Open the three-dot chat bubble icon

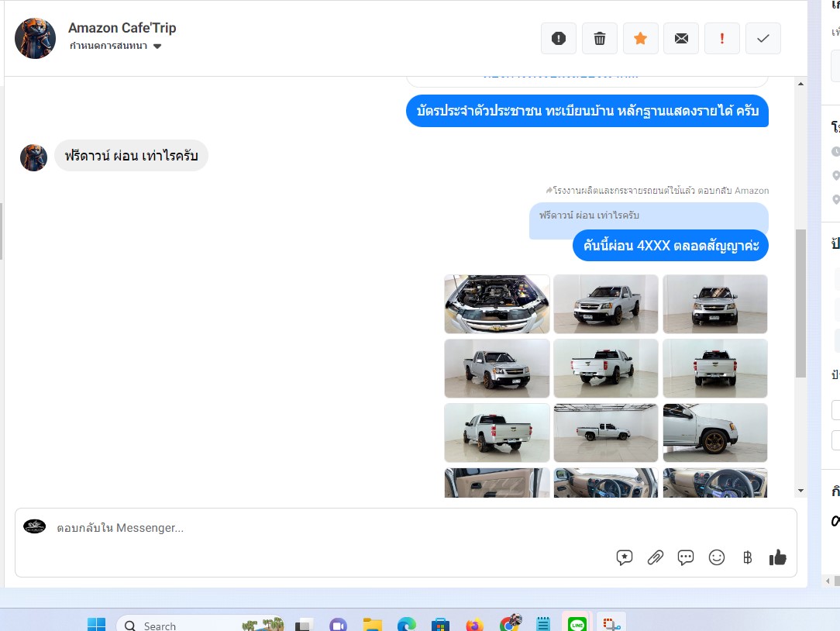click(686, 557)
